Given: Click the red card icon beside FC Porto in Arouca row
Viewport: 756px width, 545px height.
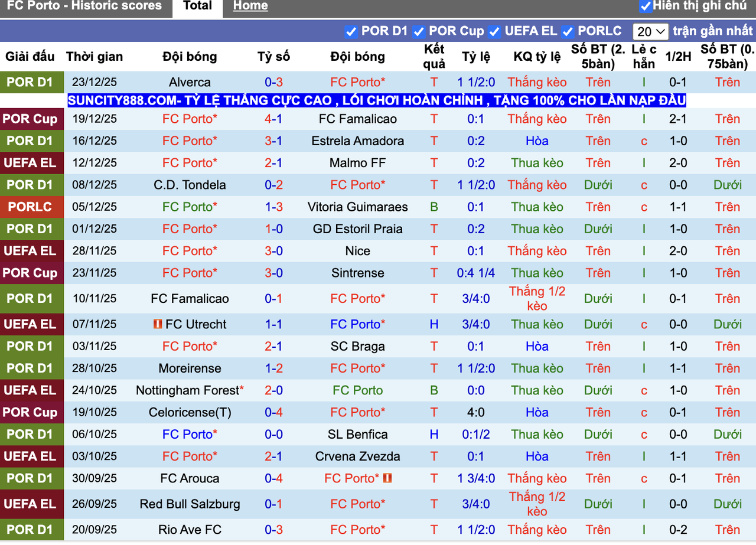Looking at the screenshot, I should tap(387, 478).
